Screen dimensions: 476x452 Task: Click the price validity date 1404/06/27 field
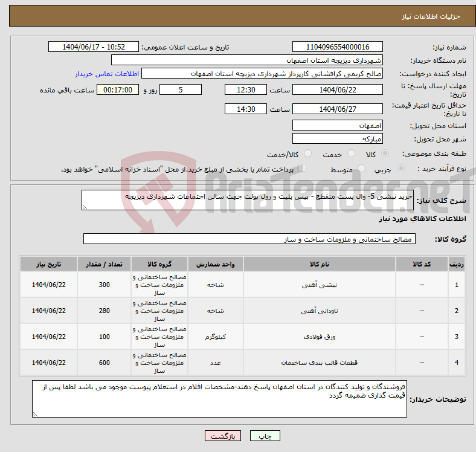tap(337, 109)
